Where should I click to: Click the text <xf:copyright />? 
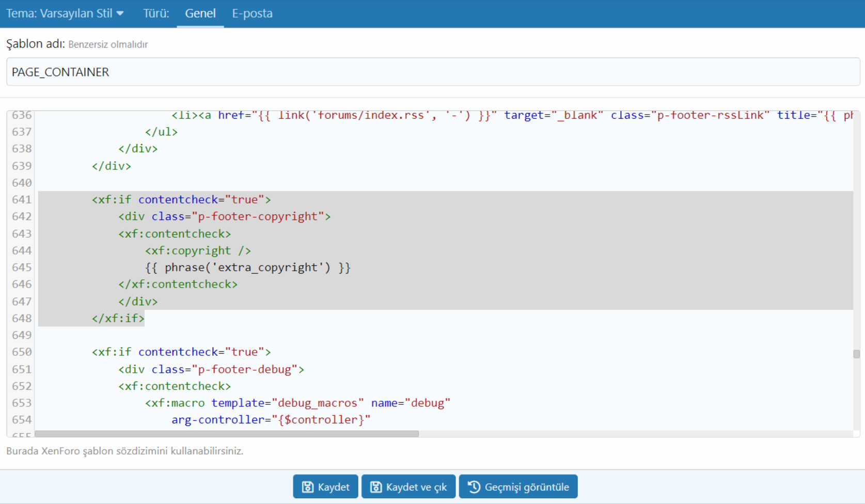[x=198, y=250]
